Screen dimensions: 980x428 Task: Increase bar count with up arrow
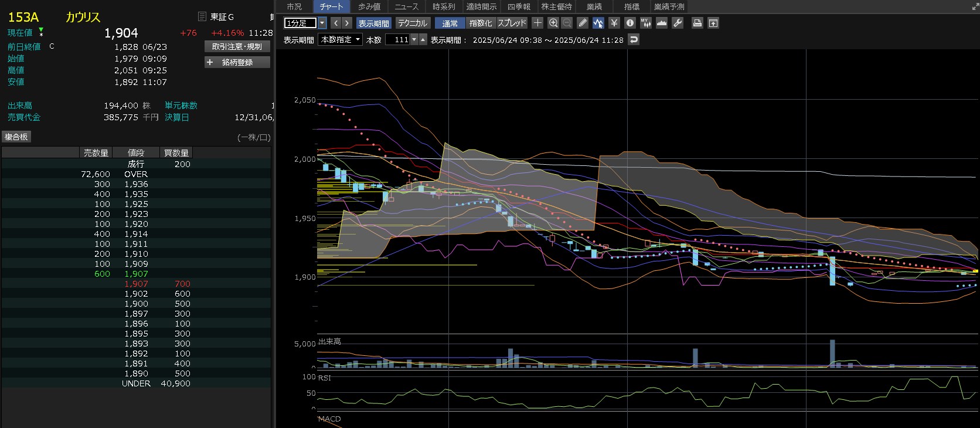(423, 39)
